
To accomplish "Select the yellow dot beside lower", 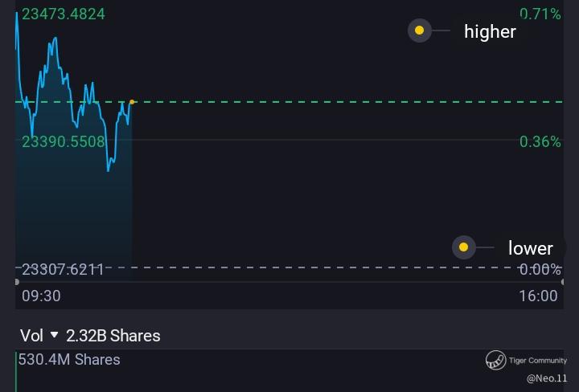I will [464, 247].
